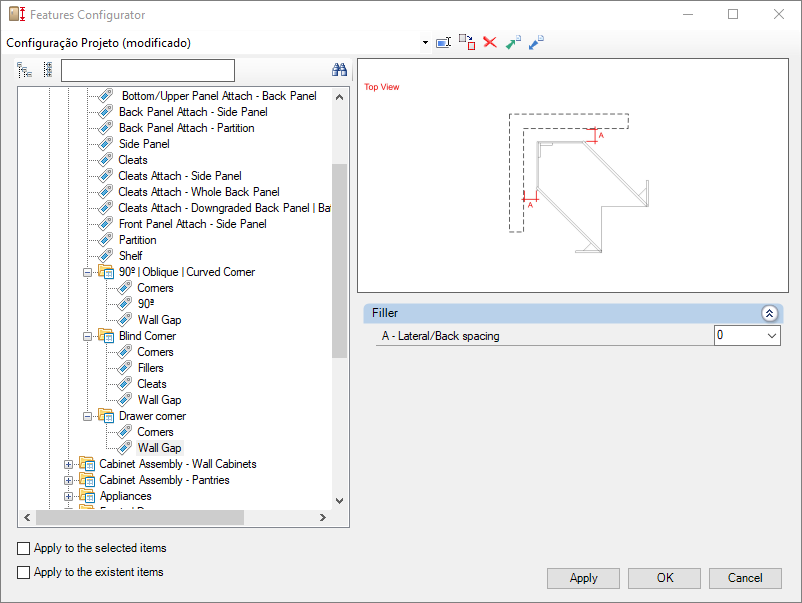Image resolution: width=802 pixels, height=603 pixels.
Task: Click the A - Lateral/Back spacing label
Action: [x=440, y=336]
